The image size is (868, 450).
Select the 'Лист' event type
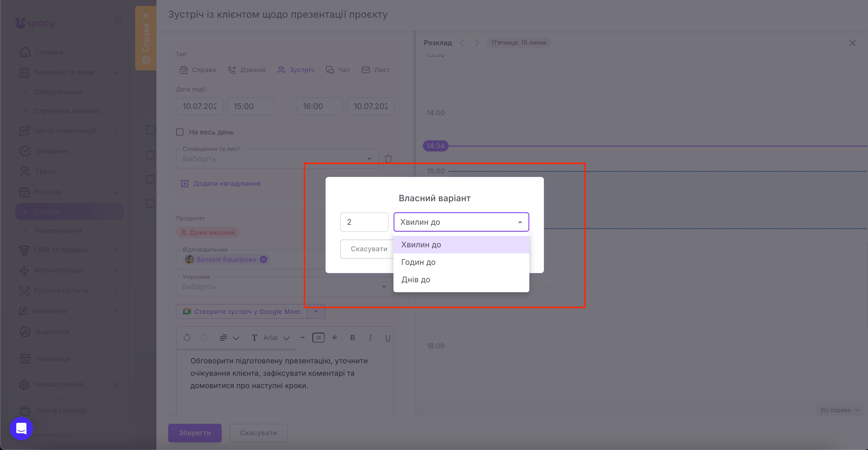pyautogui.click(x=376, y=70)
